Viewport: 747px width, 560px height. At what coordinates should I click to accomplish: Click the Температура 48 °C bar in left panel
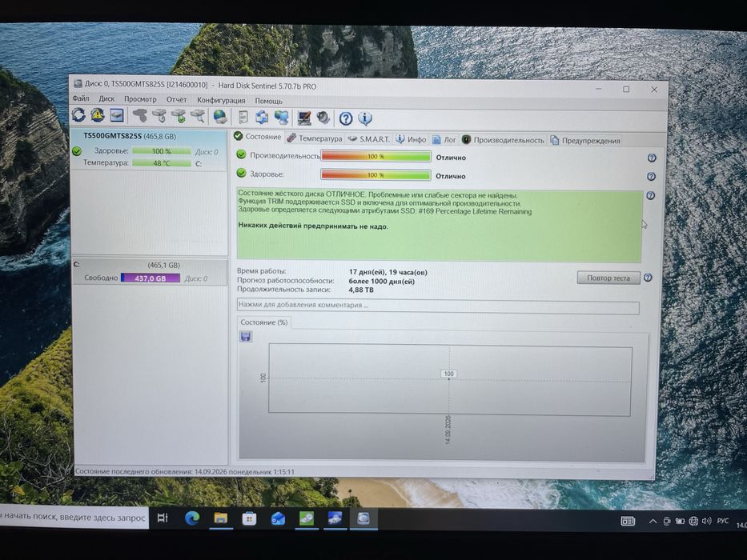162,163
